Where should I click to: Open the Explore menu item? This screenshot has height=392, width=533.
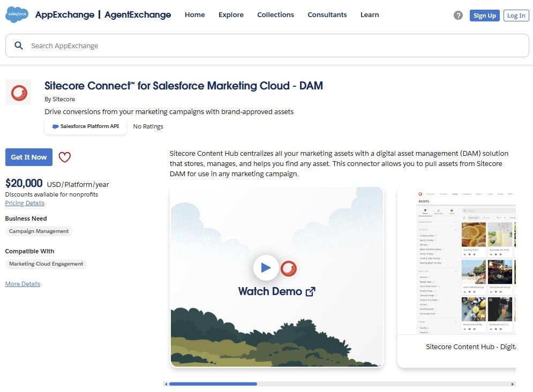tap(231, 15)
